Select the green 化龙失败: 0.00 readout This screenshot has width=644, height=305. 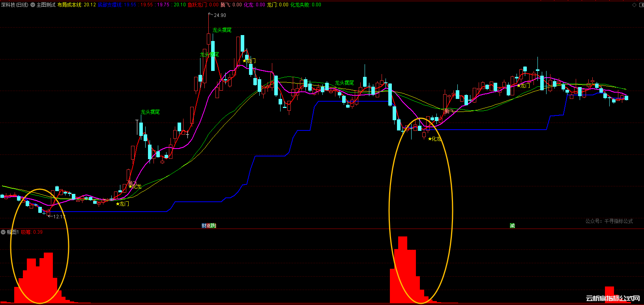306,5
